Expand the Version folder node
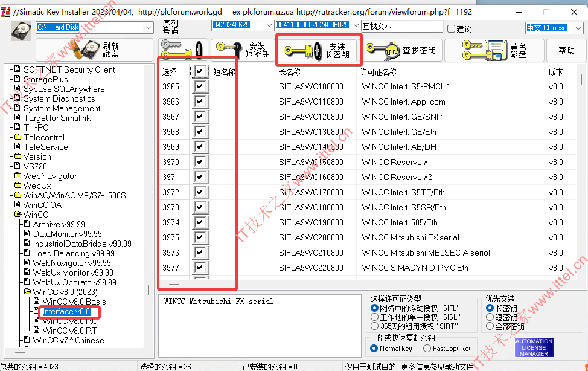The image size is (588, 371). (x=18, y=156)
